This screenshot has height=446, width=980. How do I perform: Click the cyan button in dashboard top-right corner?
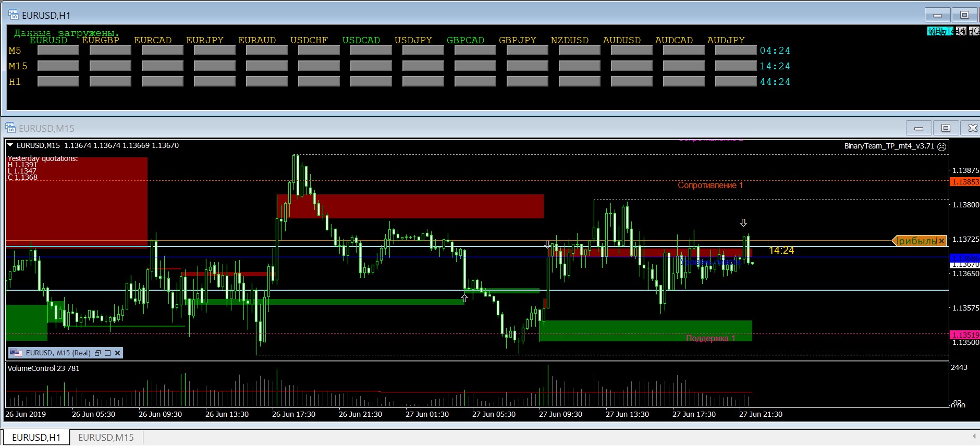940,31
